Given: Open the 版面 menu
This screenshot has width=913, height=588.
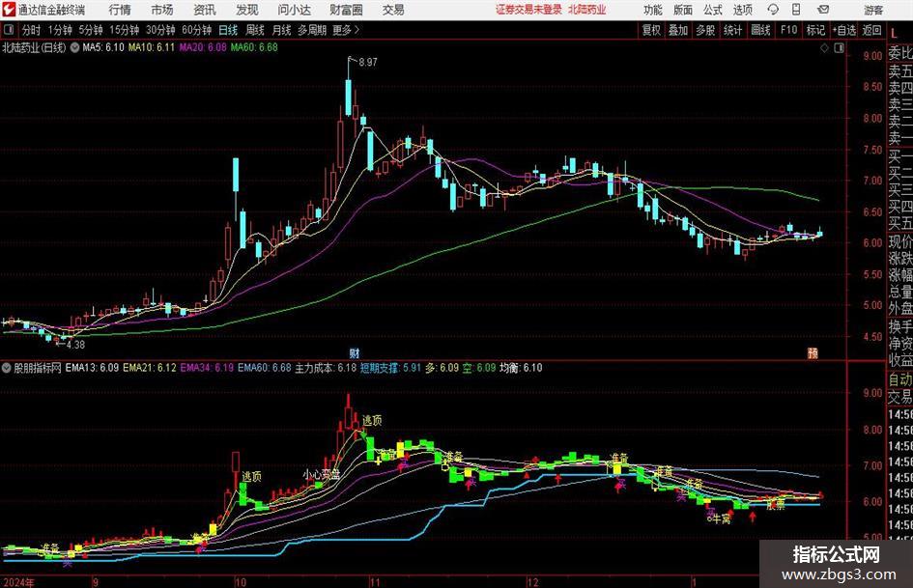Looking at the screenshot, I should tap(682, 10).
